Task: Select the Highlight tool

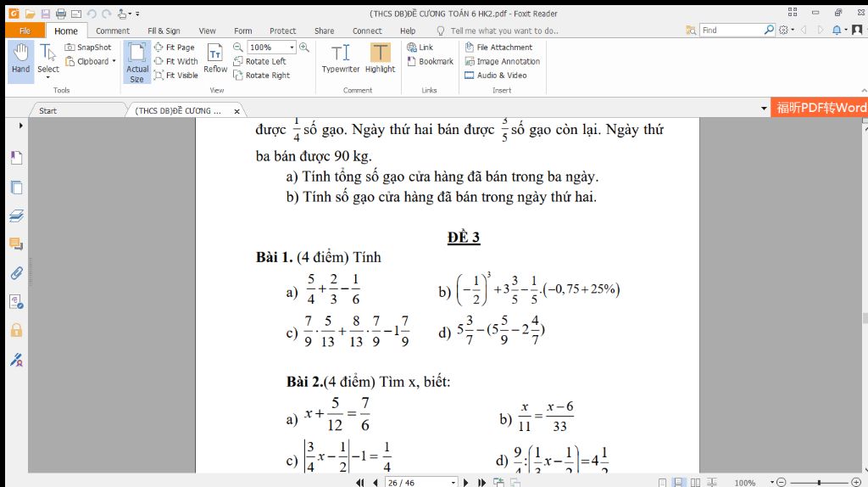Action: click(x=381, y=59)
